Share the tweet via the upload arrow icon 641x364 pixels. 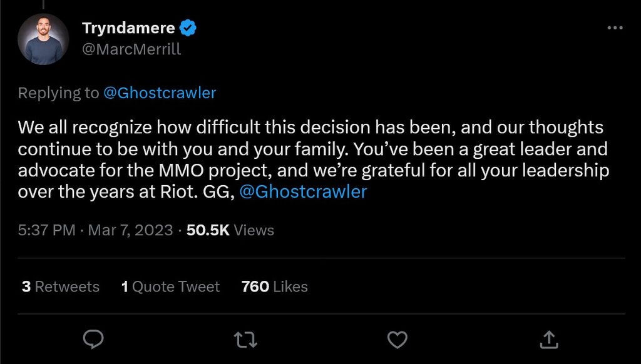tap(549, 339)
